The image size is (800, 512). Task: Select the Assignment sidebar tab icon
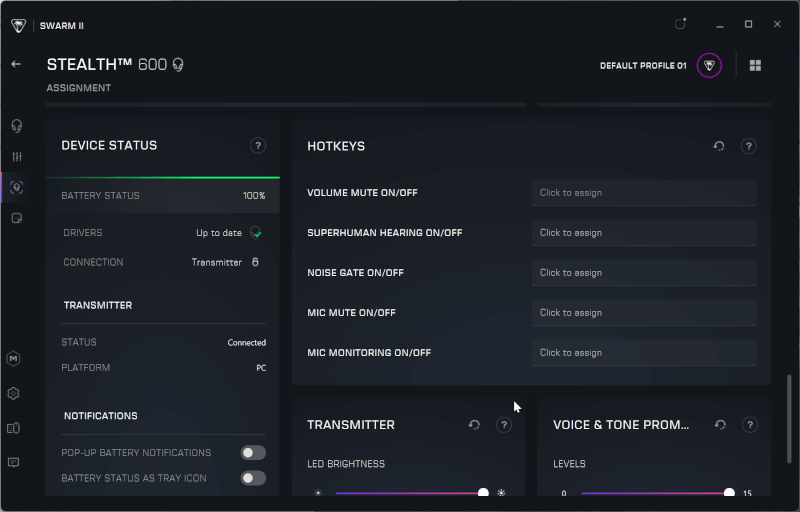click(x=17, y=188)
